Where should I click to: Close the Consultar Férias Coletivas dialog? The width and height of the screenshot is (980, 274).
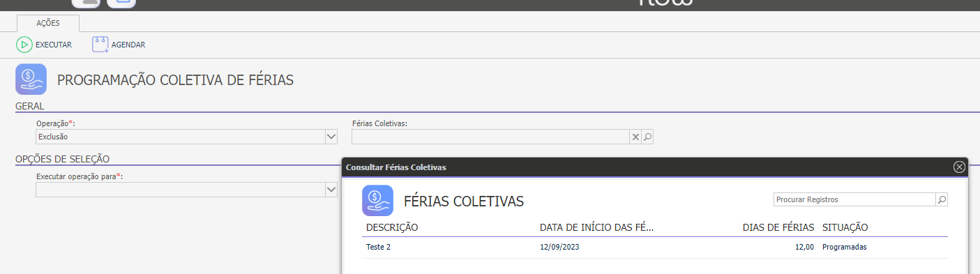coord(959,167)
